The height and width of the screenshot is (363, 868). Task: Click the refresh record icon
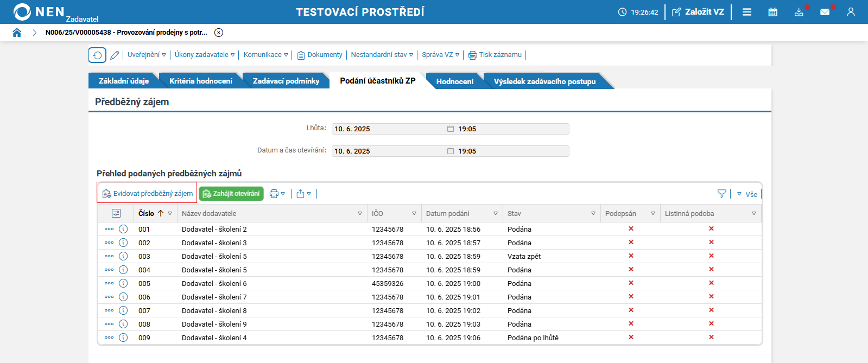97,55
